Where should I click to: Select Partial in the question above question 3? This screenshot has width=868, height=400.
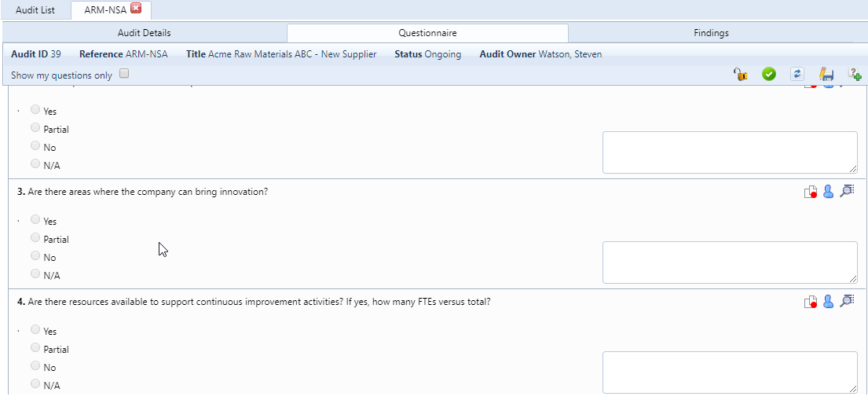coord(35,128)
